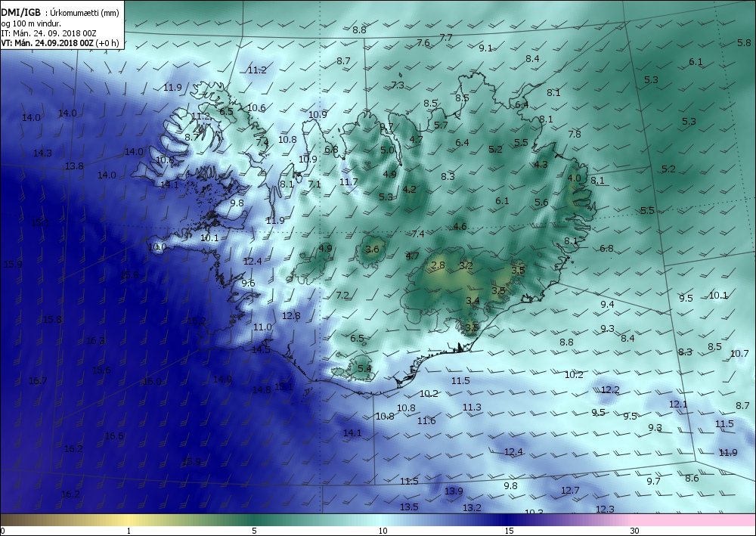This screenshot has height=536, width=756.
Task: Click the map value 15.2
Action: click(197, 321)
